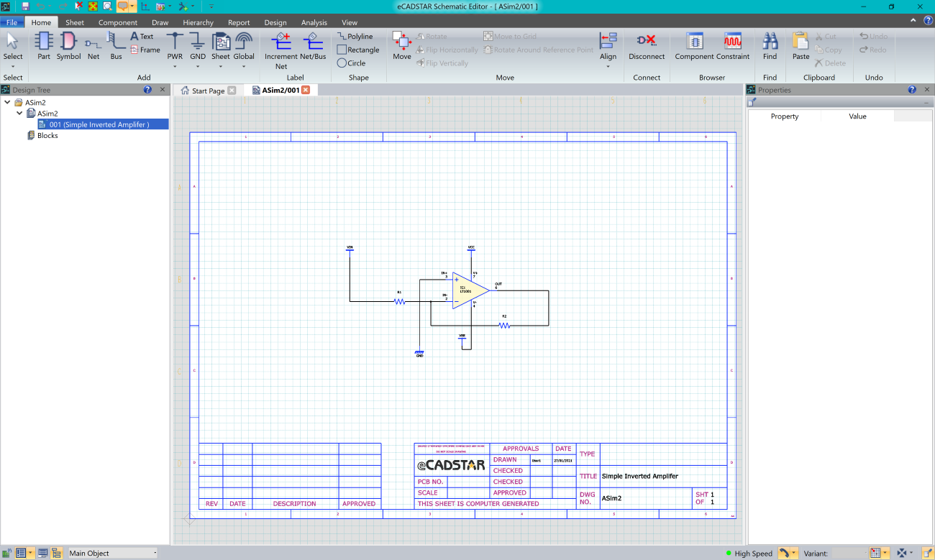The image size is (935, 560).
Task: Click the cancel-selection cursor icon with red X
Action: click(79, 6)
